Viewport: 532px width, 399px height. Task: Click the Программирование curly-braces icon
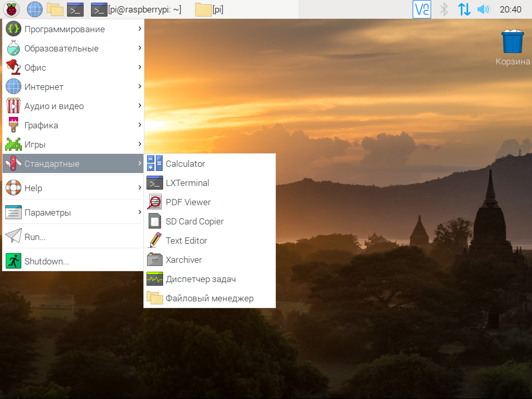(x=14, y=29)
